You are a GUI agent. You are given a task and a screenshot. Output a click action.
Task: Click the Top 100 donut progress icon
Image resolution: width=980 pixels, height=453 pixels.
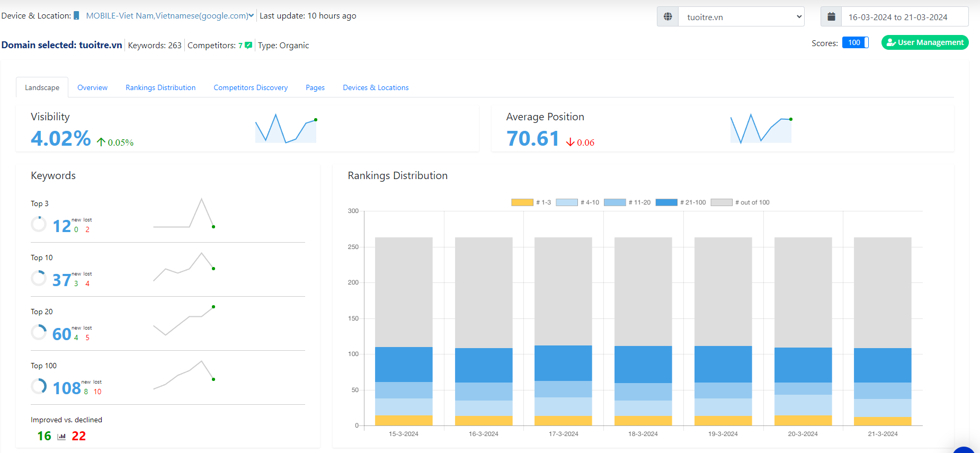coord(39,386)
